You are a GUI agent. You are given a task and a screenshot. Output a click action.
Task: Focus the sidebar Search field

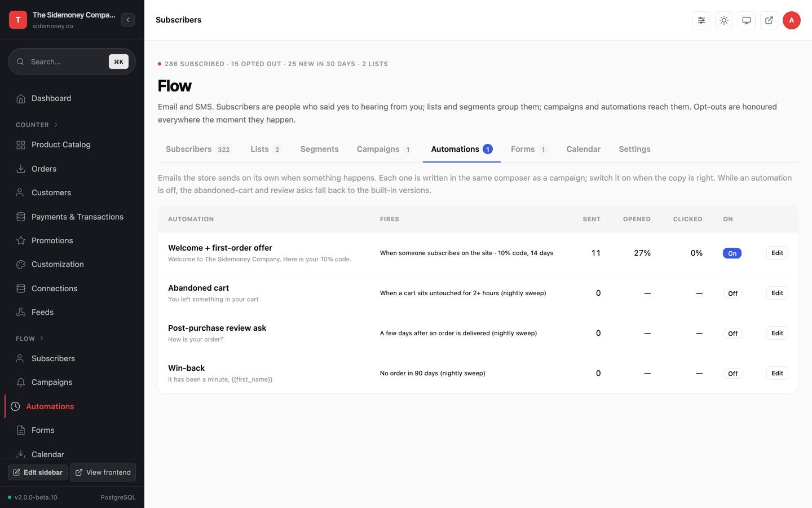tap(72, 62)
